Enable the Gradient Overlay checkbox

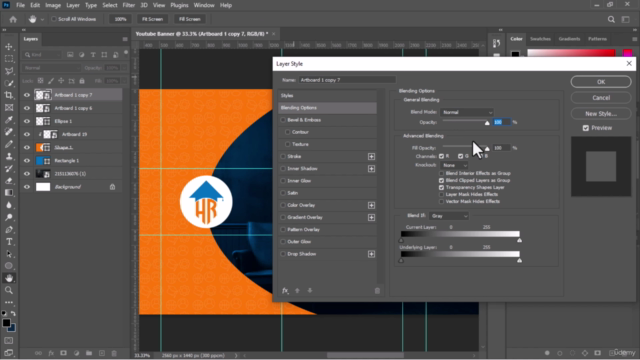pyautogui.click(x=283, y=217)
